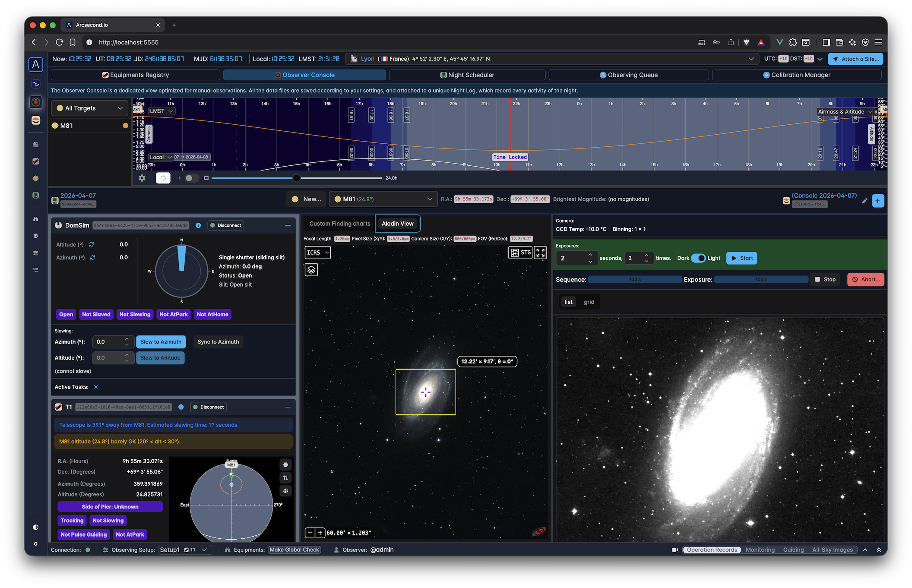
Task: Click the hexagon button on the sky map
Action: (285, 465)
